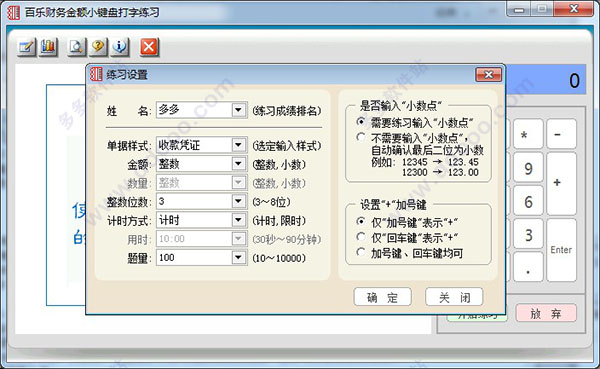This screenshot has height=369, width=600.
Task: Click the hint text (选定输入样式)
Action: [x=287, y=145]
